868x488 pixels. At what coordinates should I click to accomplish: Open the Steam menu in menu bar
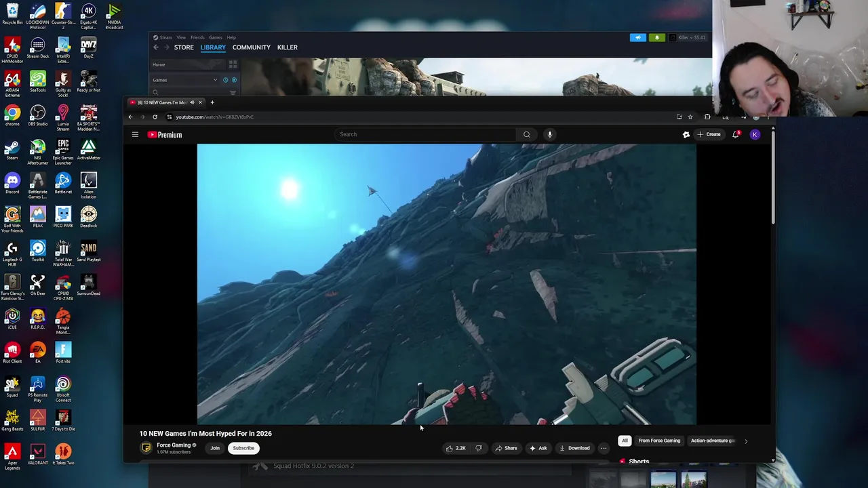coord(165,38)
